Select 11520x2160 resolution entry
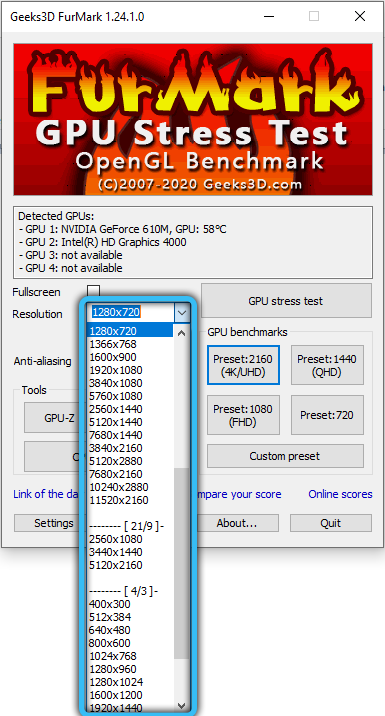This screenshot has width=385, height=716. tap(130, 500)
